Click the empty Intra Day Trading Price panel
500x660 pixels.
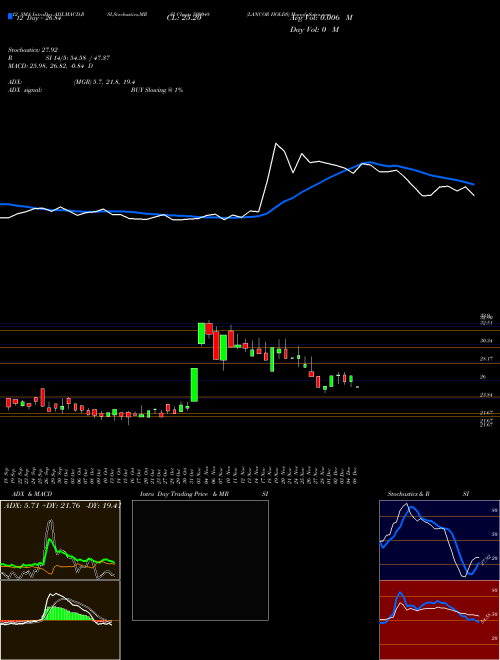200,560
